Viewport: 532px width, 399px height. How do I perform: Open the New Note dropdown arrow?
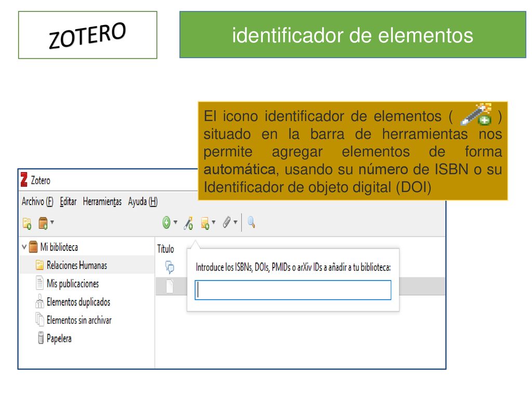[x=214, y=222]
